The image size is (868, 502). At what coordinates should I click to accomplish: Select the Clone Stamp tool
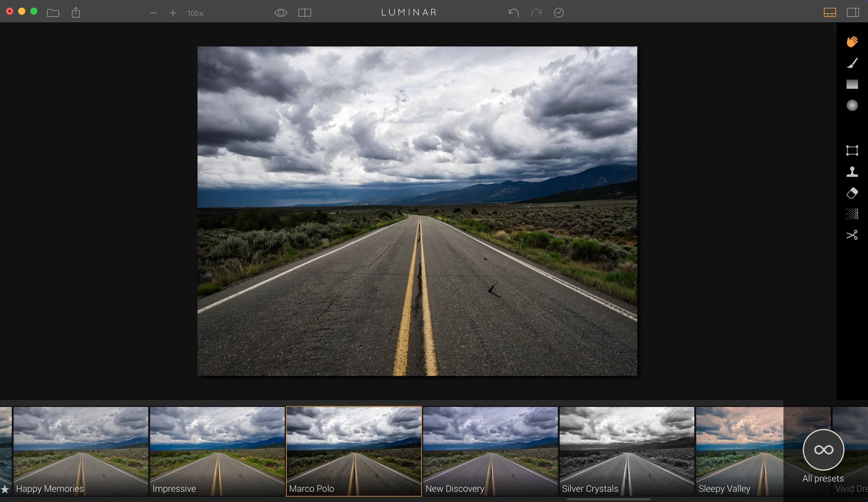click(852, 172)
